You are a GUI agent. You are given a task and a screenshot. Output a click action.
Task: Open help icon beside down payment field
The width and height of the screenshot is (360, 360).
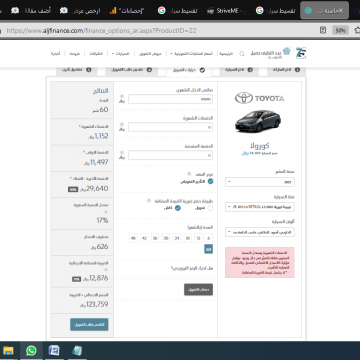[122, 152]
